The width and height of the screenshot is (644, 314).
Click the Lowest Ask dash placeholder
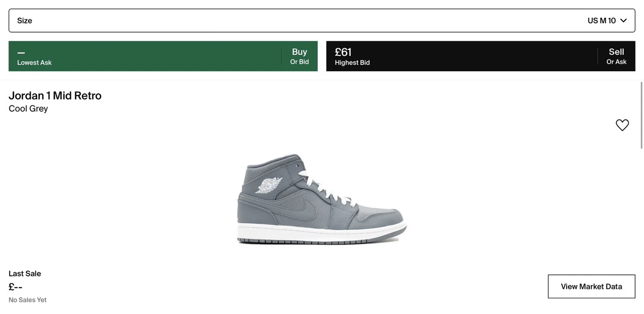[21, 53]
